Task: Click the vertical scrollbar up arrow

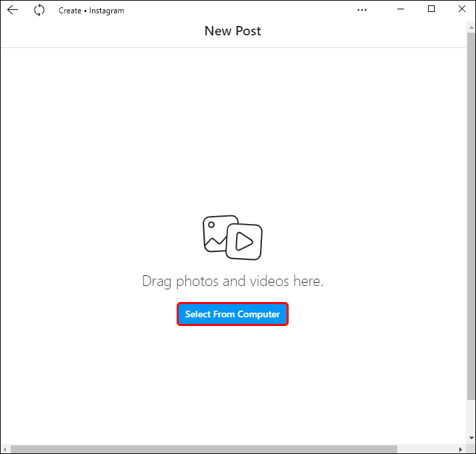Action: tap(471, 27)
